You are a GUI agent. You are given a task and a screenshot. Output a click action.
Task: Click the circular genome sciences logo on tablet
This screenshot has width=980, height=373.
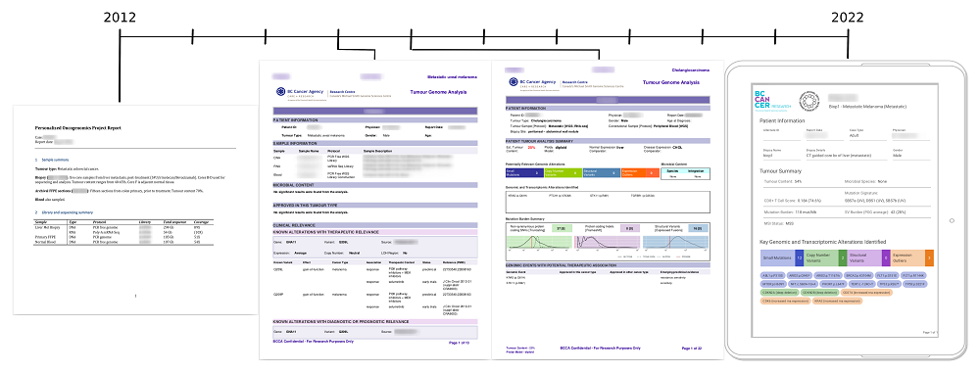pos(809,101)
